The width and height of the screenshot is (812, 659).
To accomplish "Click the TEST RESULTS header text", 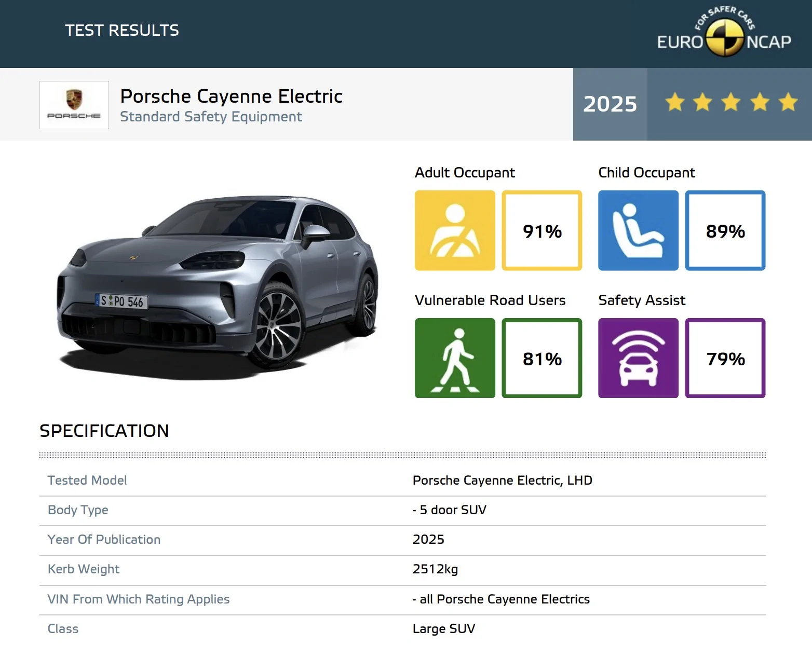I will click(122, 31).
